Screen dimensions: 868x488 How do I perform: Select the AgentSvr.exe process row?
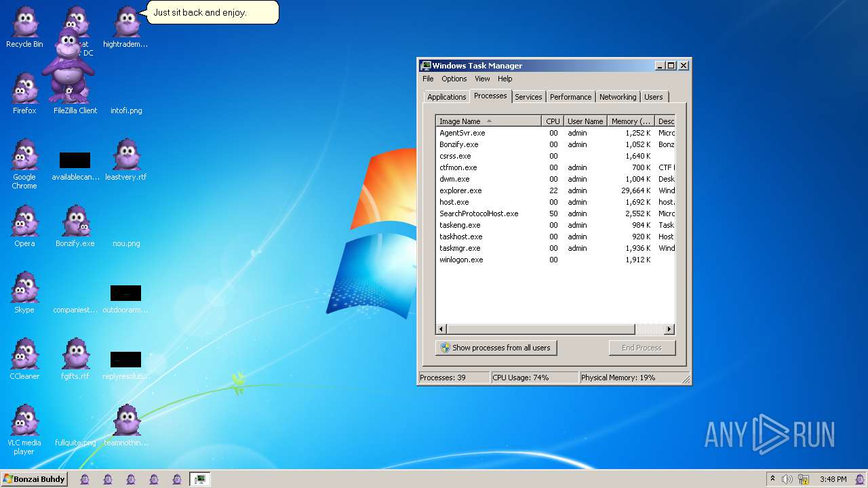click(x=555, y=133)
